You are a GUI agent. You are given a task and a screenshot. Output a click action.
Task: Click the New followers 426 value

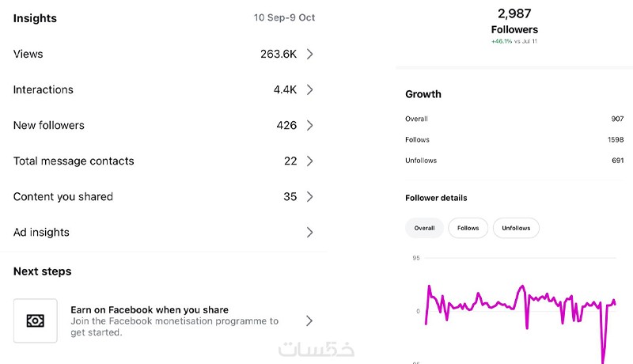point(286,125)
